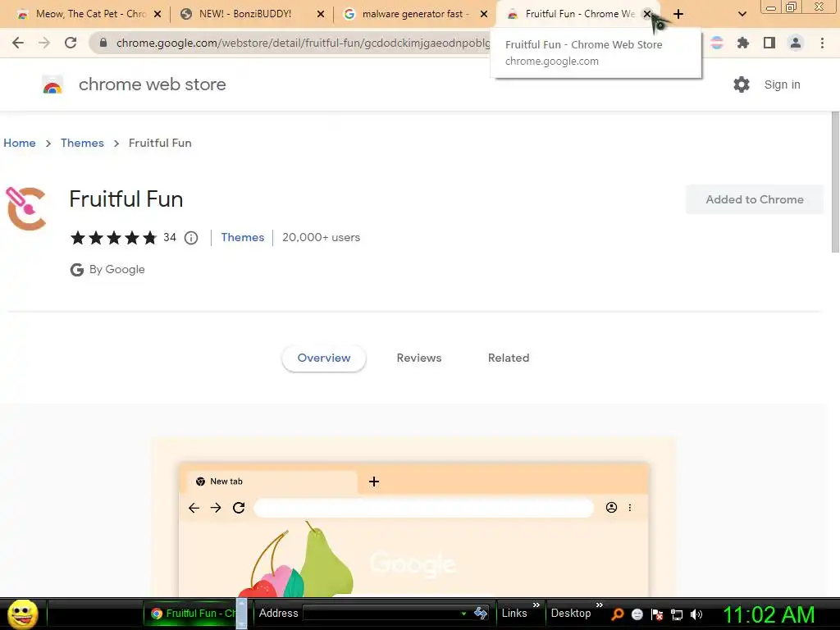Expand the Links toolbar chevron

coord(536,605)
